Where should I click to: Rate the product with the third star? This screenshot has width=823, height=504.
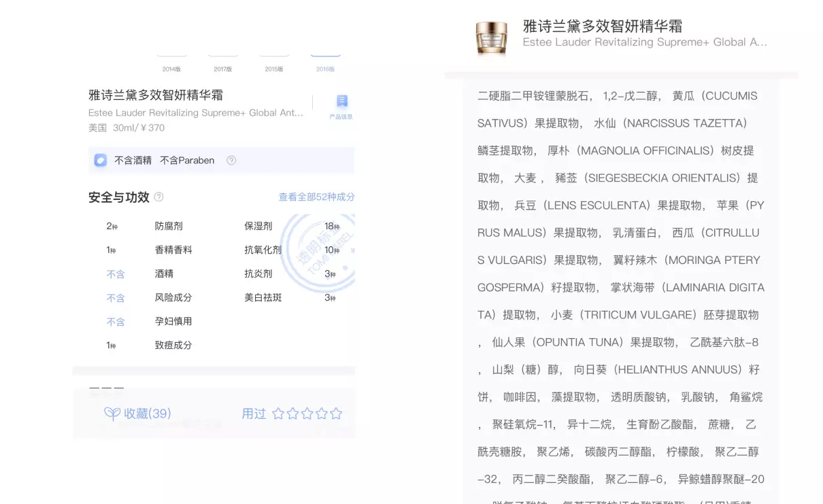(307, 414)
